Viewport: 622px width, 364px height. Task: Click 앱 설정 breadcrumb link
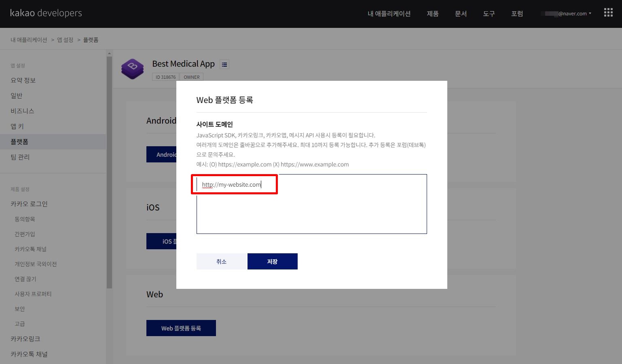tap(65, 40)
